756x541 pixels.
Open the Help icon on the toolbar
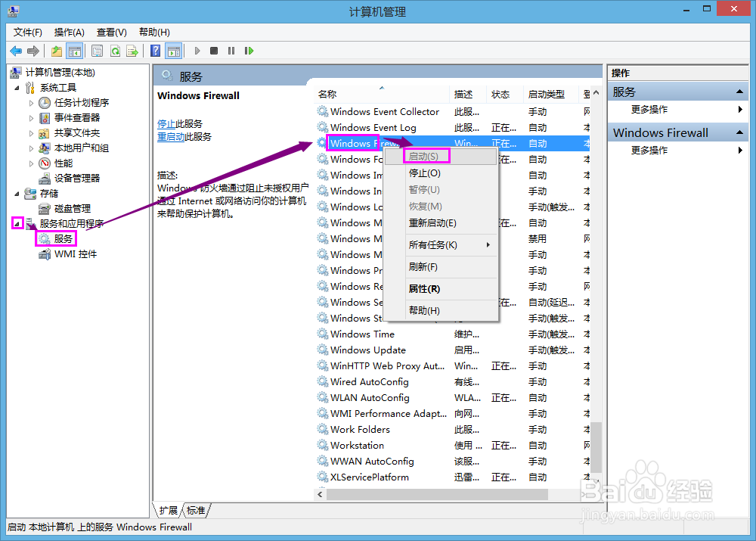coord(155,51)
